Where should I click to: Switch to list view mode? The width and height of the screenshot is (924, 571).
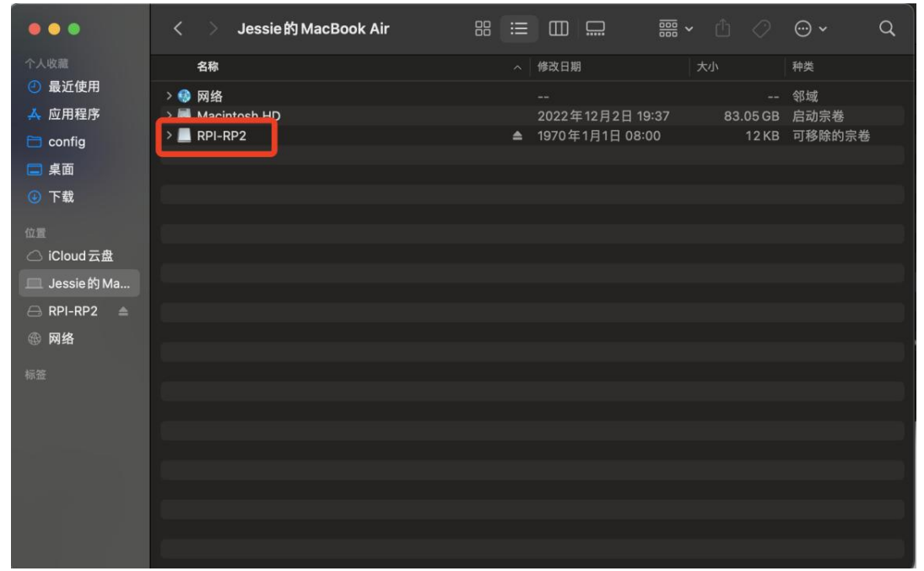click(519, 30)
